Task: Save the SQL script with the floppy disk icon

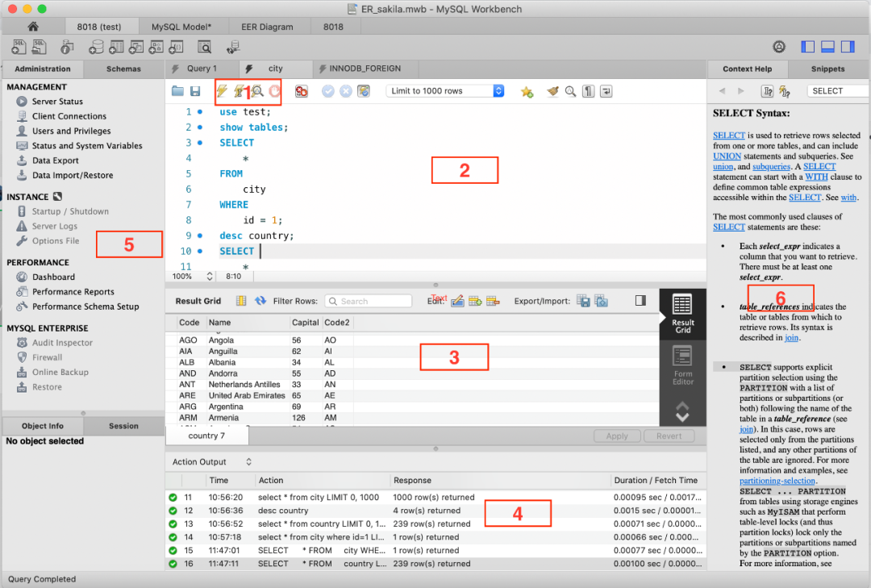Action: [x=195, y=92]
